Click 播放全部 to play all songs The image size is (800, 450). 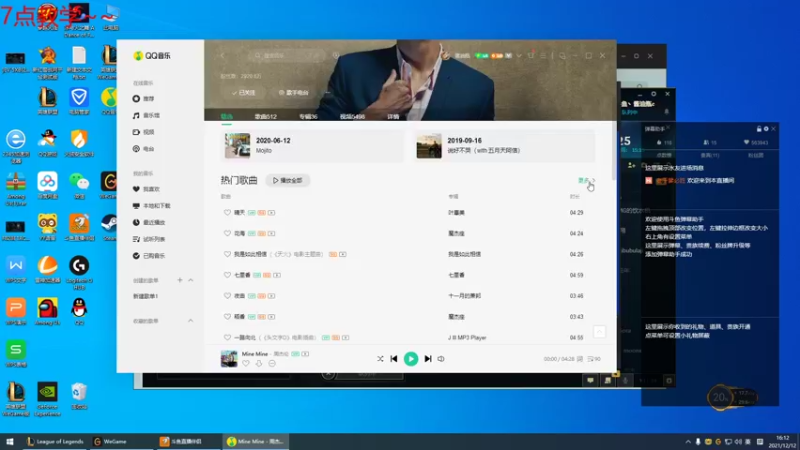click(x=288, y=181)
